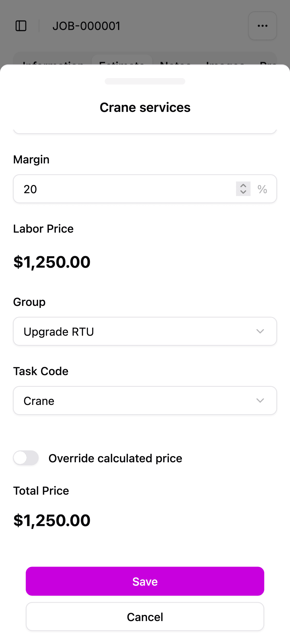Expand the Task Code dropdown showing Crane
Screen dimensions: 290x644
(x=145, y=400)
